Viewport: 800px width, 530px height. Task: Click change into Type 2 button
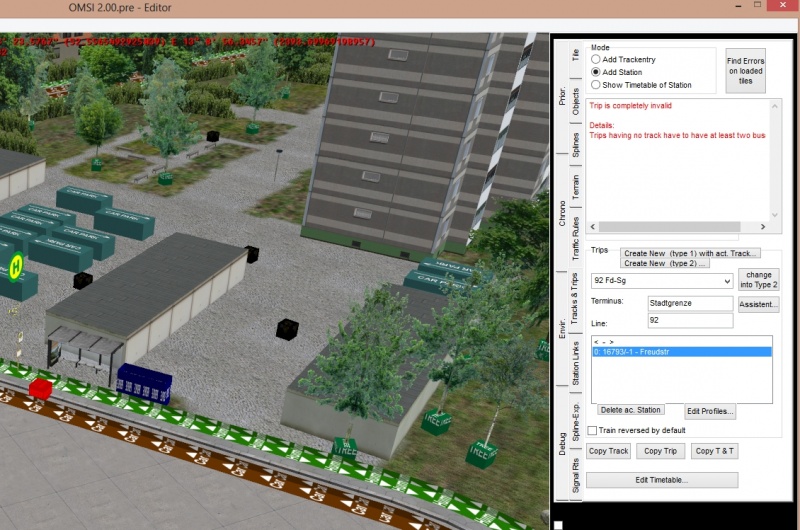[759, 280]
